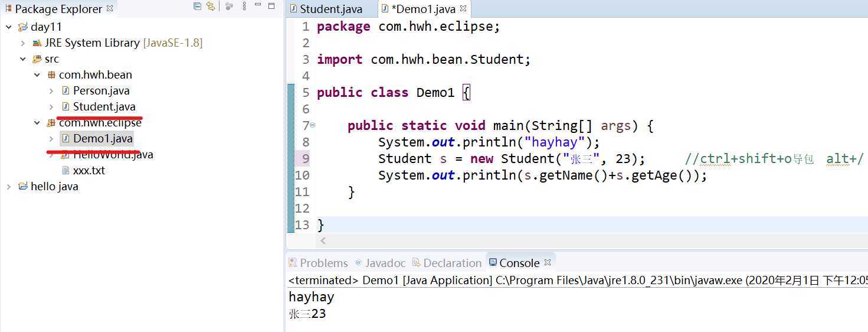Select hello java project
This screenshot has width=868, height=332.
click(x=54, y=187)
